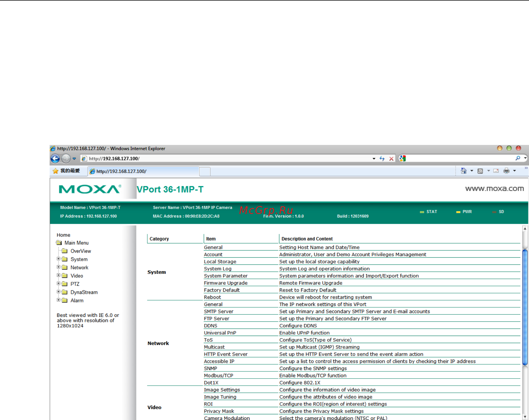Click the browser Forward button
529x420 pixels.
(x=66, y=159)
